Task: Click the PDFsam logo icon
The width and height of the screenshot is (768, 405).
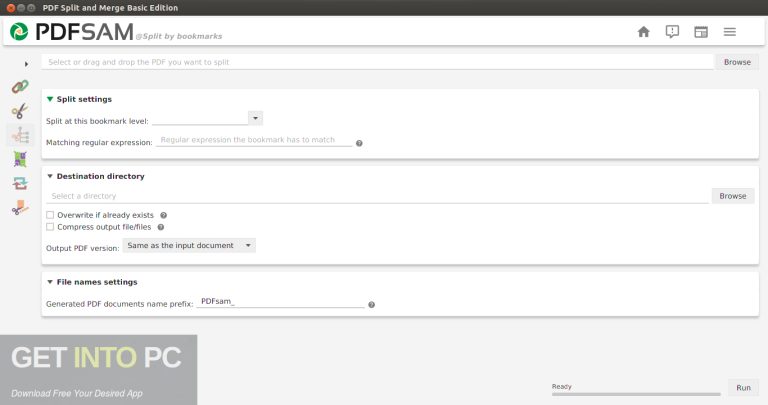Action: point(19,31)
